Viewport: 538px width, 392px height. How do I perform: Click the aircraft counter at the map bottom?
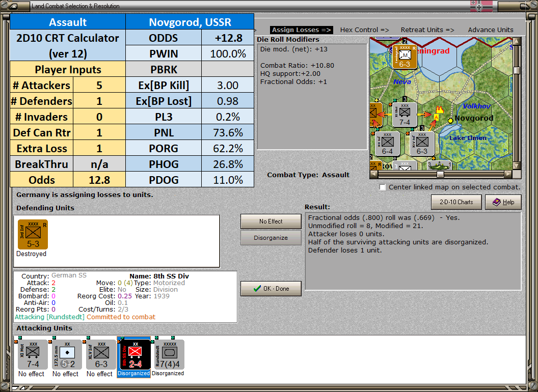439,165
